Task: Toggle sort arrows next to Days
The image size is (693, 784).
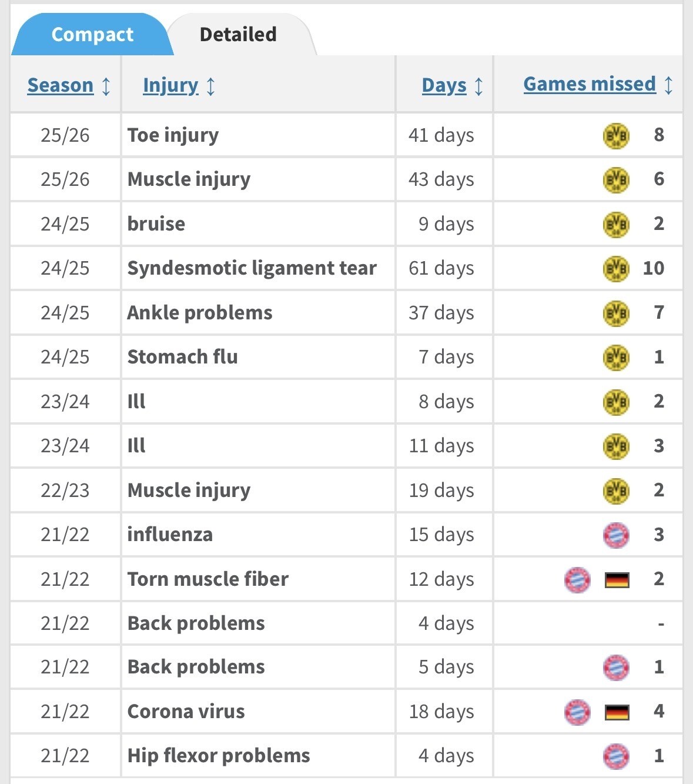Action: coord(479,86)
